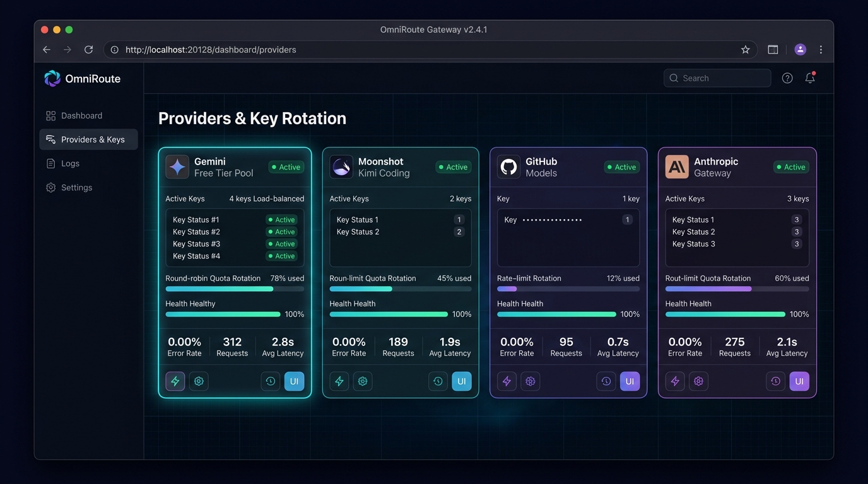Screen dimensions: 868x484
Task: Select Anthropic Key Status 3 row
Action: 737,244
